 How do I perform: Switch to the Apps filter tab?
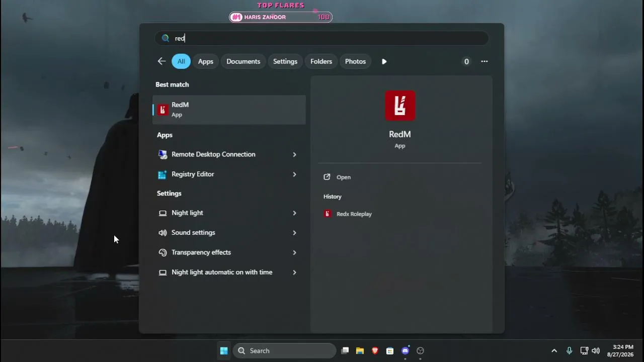pos(206,61)
